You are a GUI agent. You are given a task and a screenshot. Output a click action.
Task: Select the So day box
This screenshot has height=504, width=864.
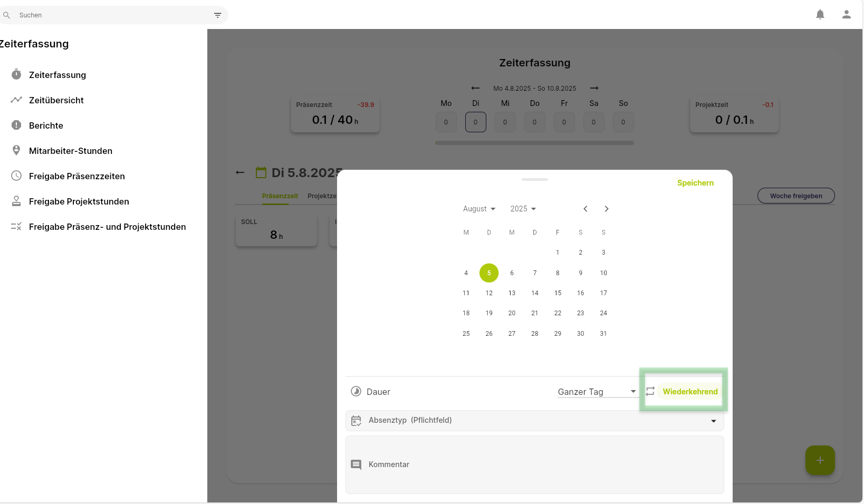click(x=623, y=122)
